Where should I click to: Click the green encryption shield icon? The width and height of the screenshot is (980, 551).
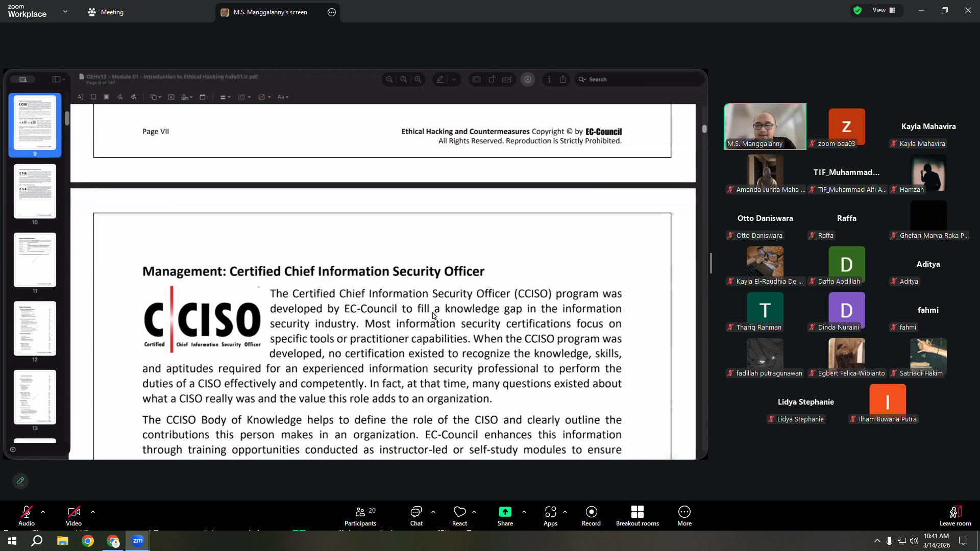(857, 10)
